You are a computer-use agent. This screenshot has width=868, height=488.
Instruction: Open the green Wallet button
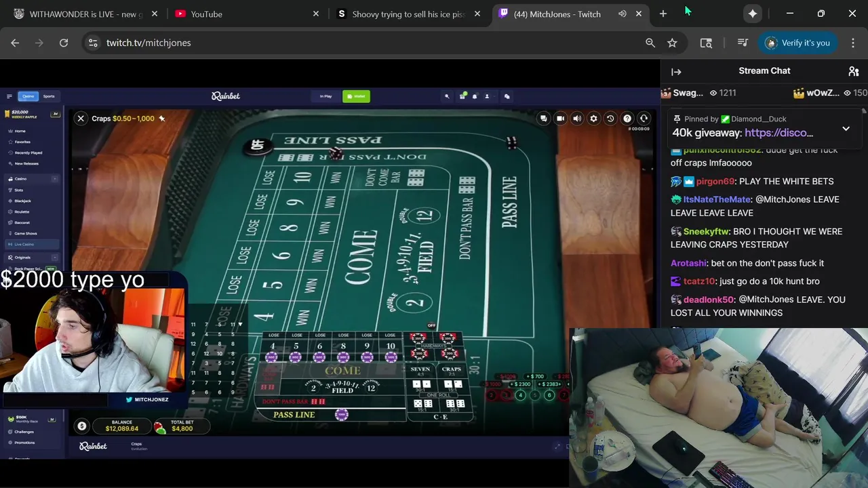(356, 96)
